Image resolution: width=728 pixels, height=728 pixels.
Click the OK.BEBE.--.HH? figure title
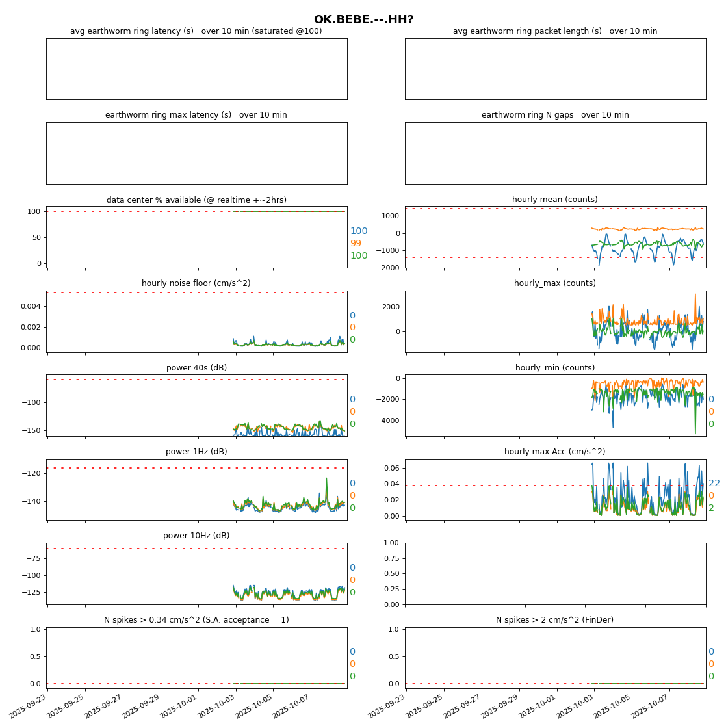click(363, 19)
